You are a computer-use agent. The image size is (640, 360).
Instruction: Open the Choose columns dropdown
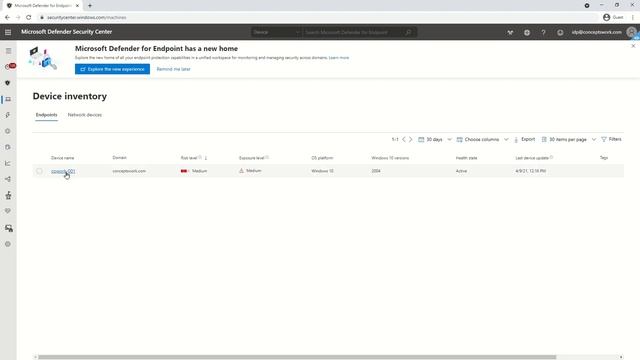(482, 139)
